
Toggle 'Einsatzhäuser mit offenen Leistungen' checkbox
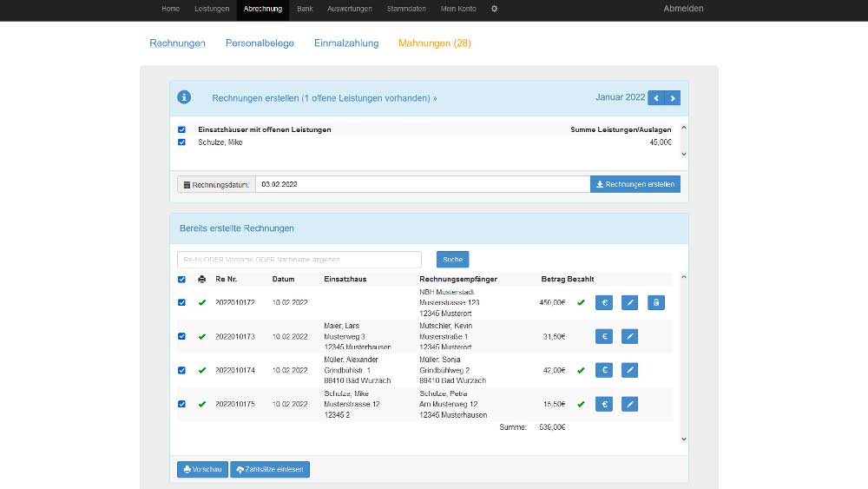click(x=181, y=129)
